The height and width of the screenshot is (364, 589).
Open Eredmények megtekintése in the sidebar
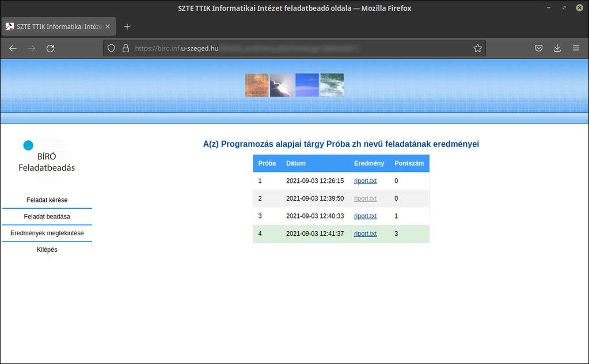point(47,233)
